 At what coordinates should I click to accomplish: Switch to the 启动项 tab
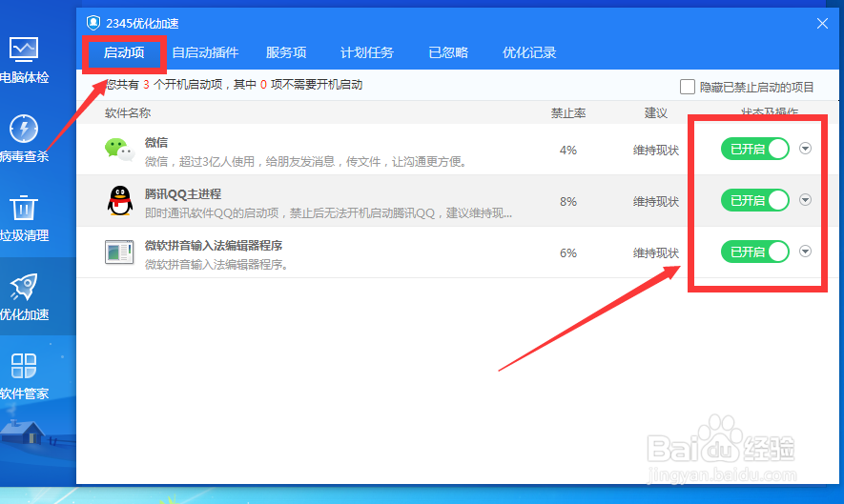[124, 52]
